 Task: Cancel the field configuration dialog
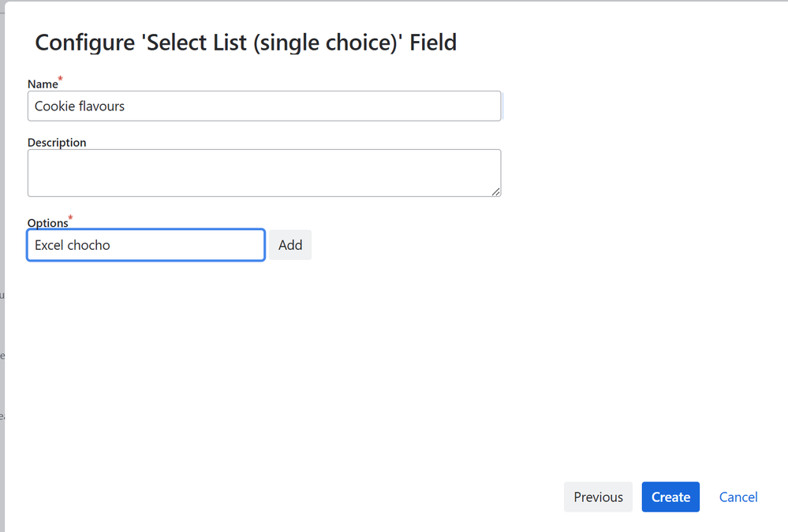(738, 497)
